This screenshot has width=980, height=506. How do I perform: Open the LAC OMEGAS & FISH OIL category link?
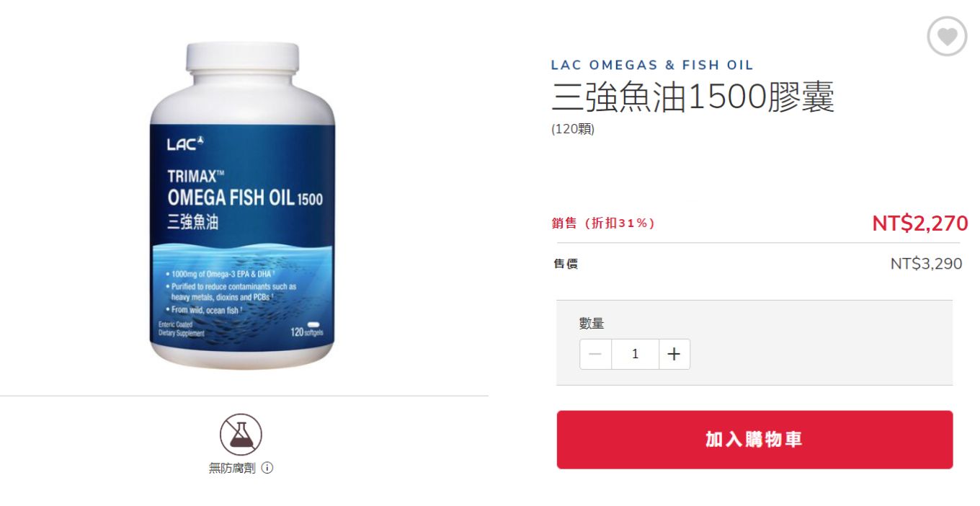(x=652, y=65)
